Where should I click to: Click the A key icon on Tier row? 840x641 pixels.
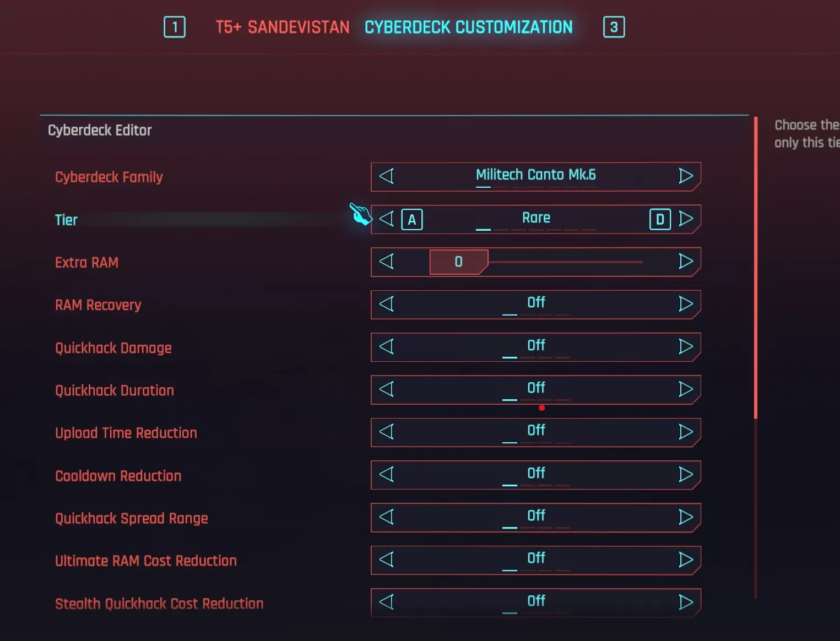click(x=412, y=220)
